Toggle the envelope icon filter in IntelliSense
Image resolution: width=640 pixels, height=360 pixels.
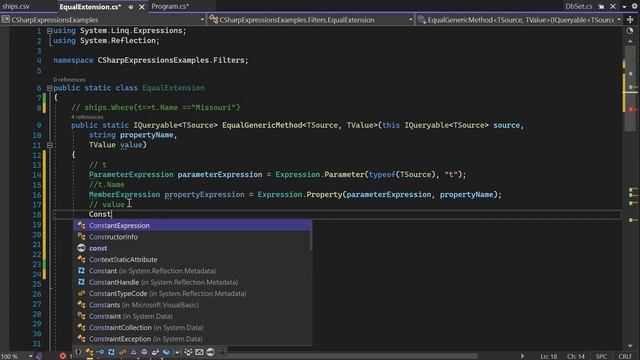199,352
